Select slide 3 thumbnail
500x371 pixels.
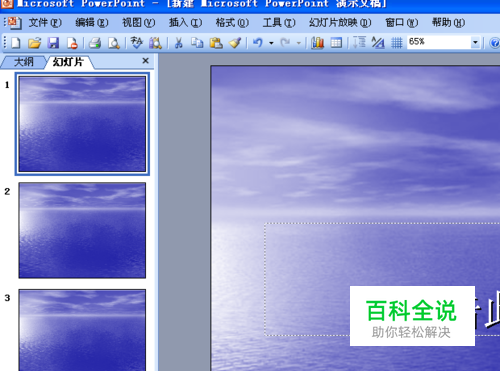[82, 330]
